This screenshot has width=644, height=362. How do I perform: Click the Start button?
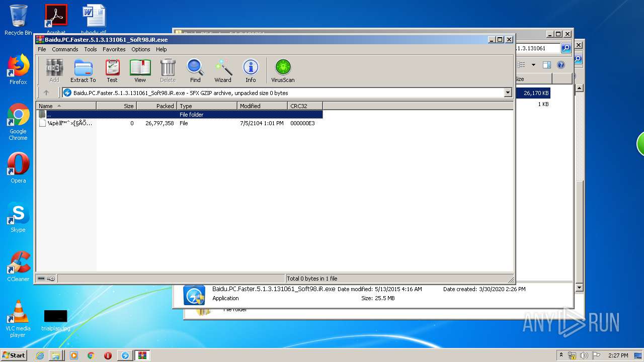pyautogui.click(x=14, y=355)
